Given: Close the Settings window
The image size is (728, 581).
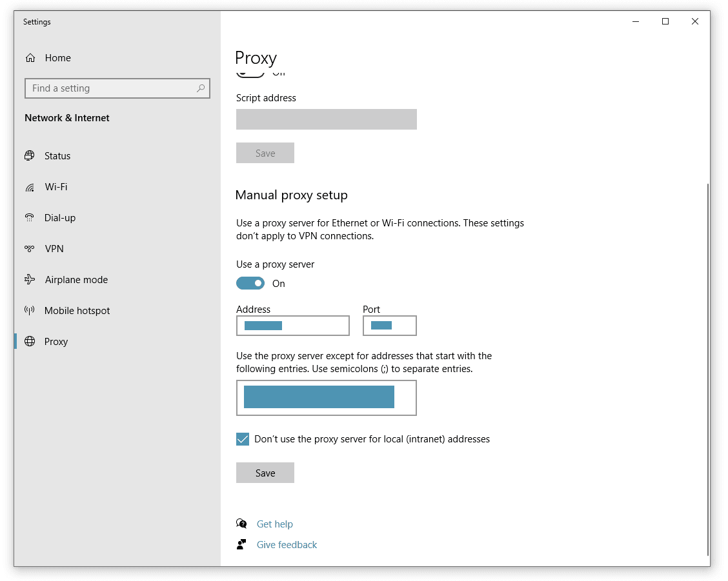Looking at the screenshot, I should pos(695,21).
